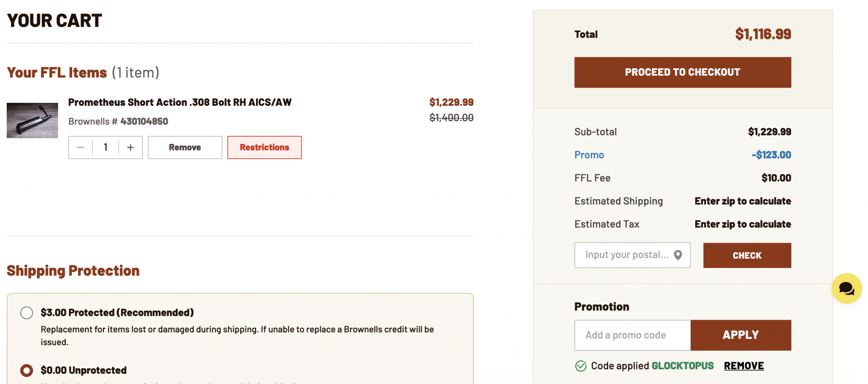
Task: View Restrictions for this item
Action: point(264,147)
